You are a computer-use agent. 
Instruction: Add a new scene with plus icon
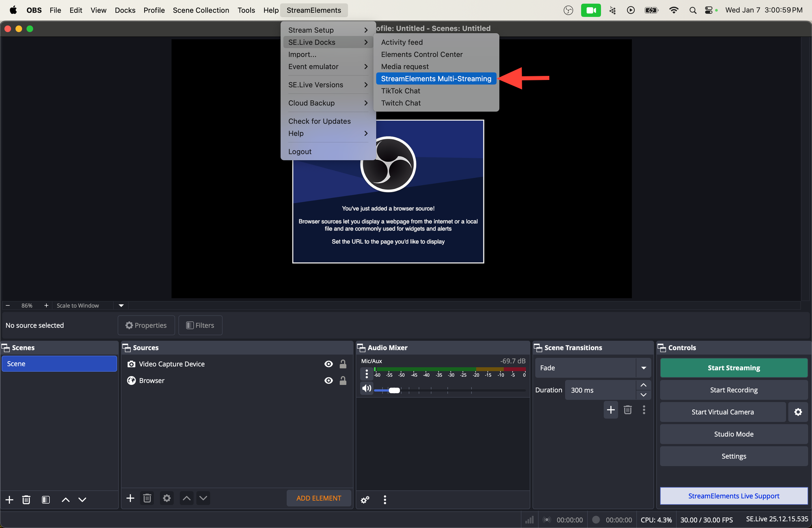[9, 500]
